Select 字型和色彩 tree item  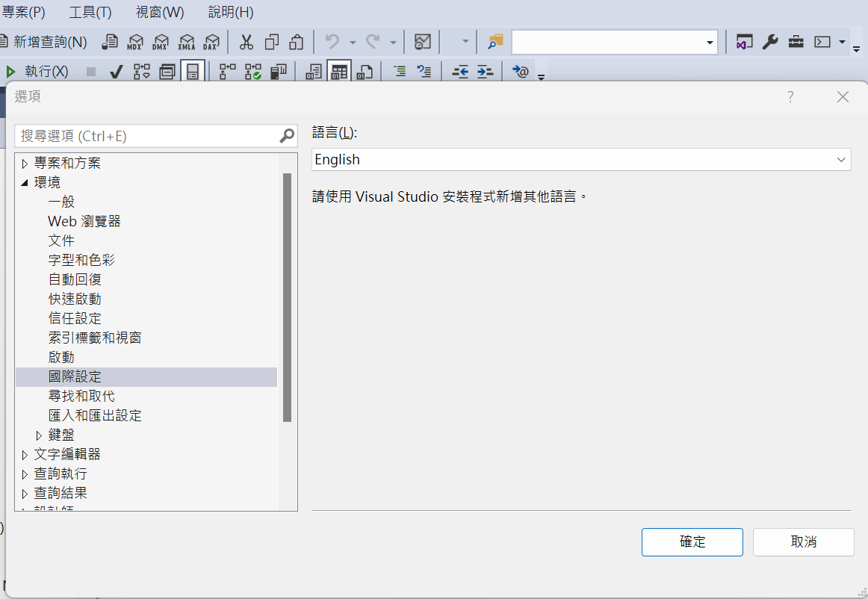click(x=81, y=260)
